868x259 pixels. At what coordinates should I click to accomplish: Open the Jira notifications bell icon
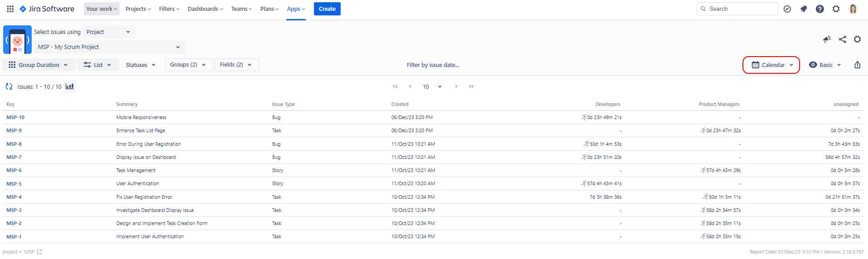(x=803, y=9)
